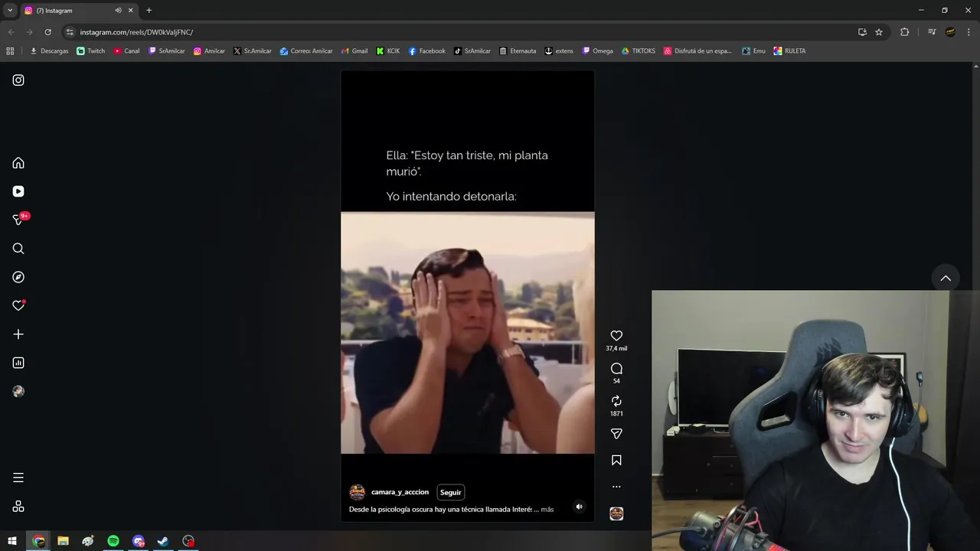
Task: Open the Omega bookmark
Action: (x=597, y=51)
